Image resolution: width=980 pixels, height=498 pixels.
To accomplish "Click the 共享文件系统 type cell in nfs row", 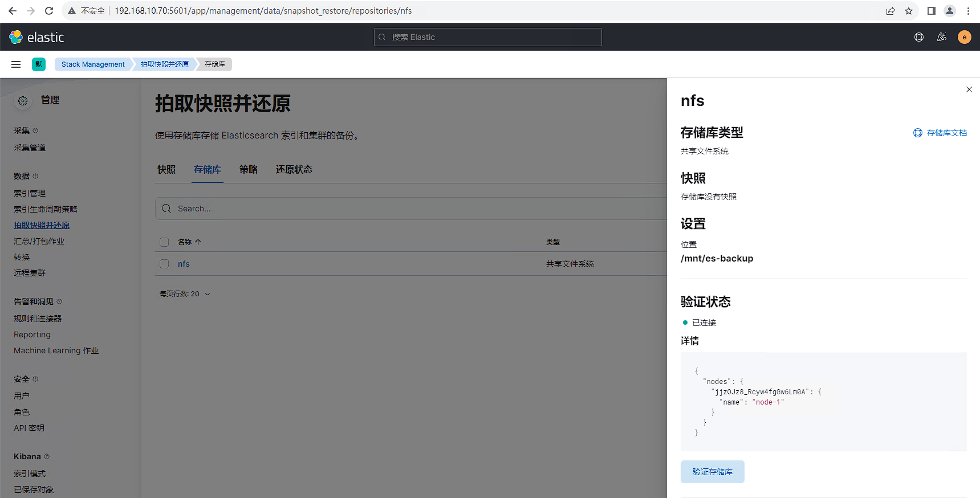I will pyautogui.click(x=570, y=264).
